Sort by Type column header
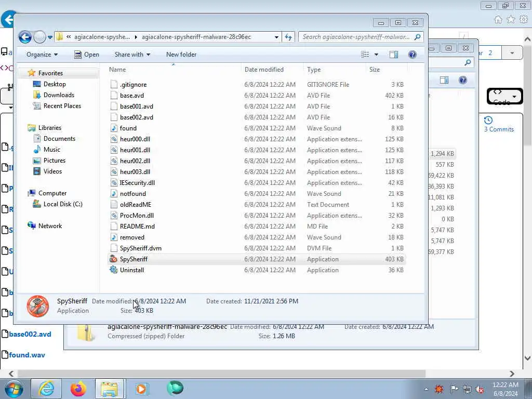The width and height of the screenshot is (532, 399). (x=314, y=69)
